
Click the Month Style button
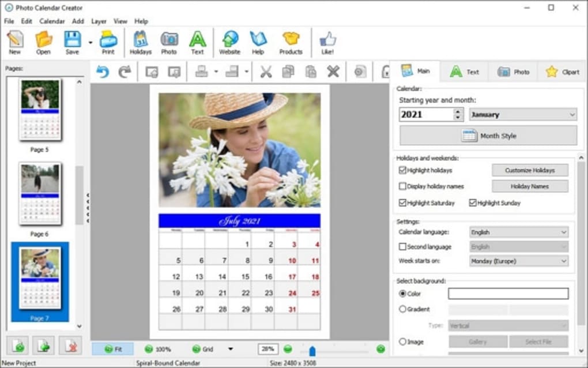(487, 136)
